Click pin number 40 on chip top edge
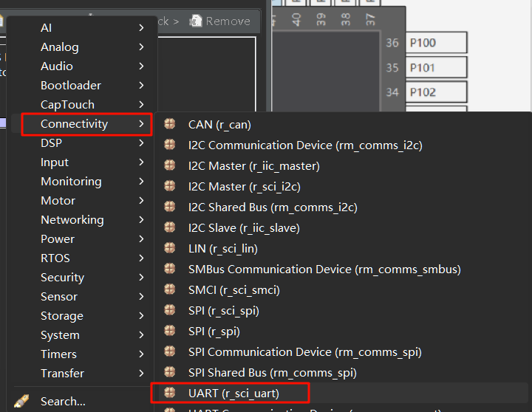Viewport: 532px width, 412px height. (x=296, y=19)
